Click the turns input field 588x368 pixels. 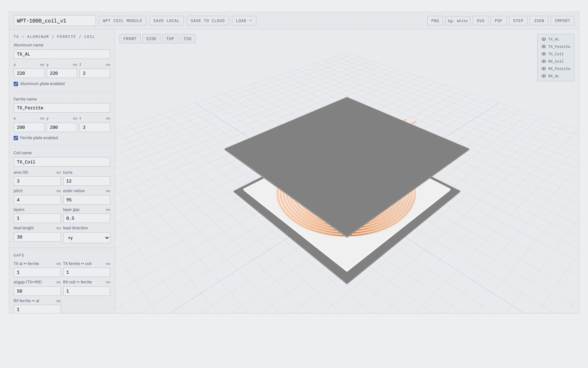87,181
